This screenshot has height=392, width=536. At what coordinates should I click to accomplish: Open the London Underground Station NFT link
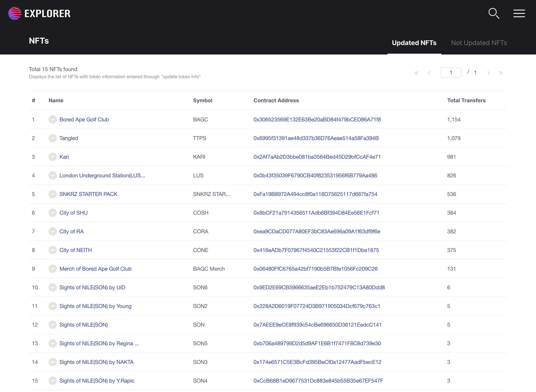pos(102,175)
